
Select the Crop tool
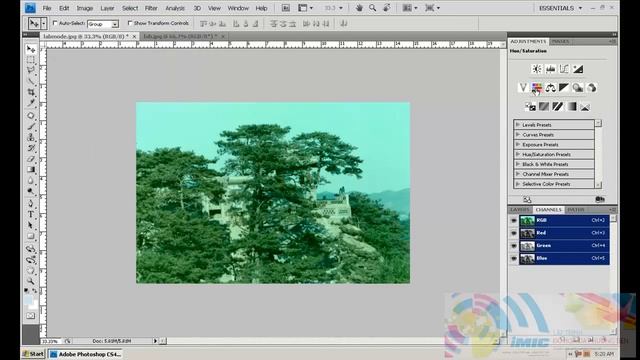coord(31,93)
